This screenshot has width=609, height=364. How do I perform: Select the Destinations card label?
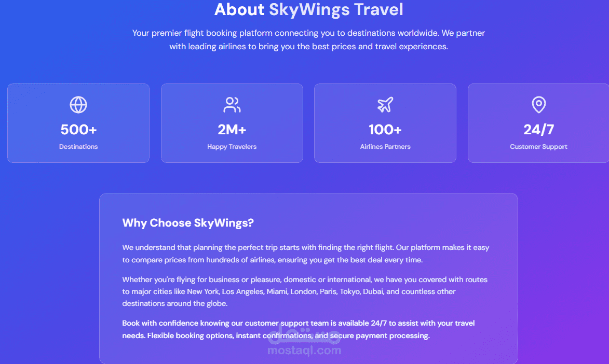click(x=78, y=147)
